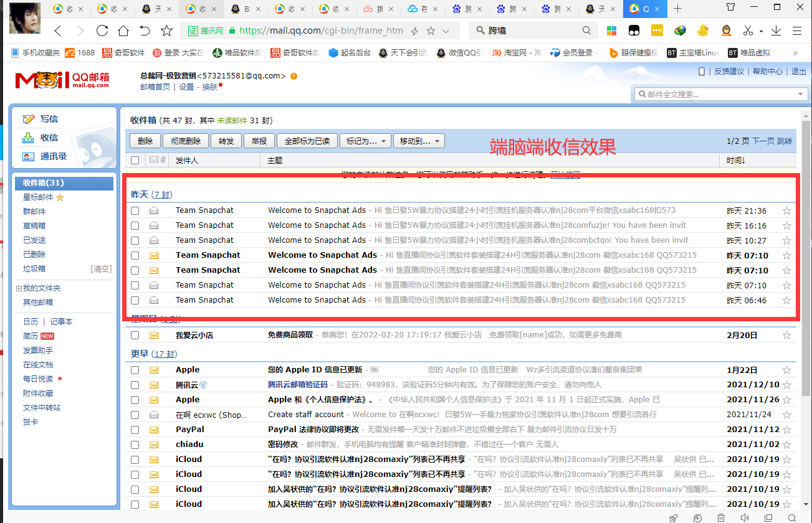The image size is (812, 523).
Task: Click the yellow duck extension icon
Action: 703,31
